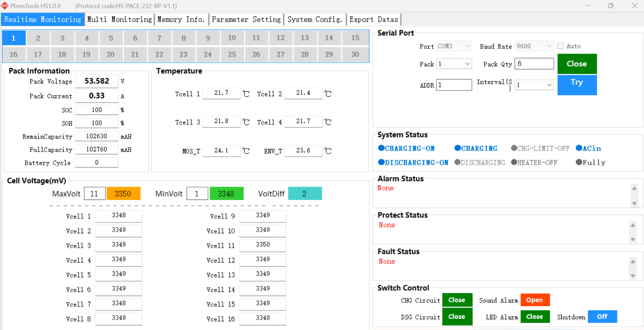Click the HEATER-OFF status indicator
644x330 pixels.
(x=534, y=162)
